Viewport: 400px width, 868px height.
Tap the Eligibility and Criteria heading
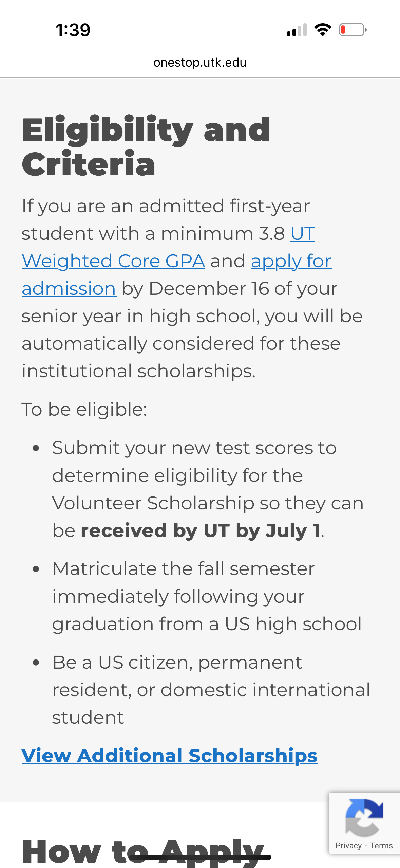(146, 146)
